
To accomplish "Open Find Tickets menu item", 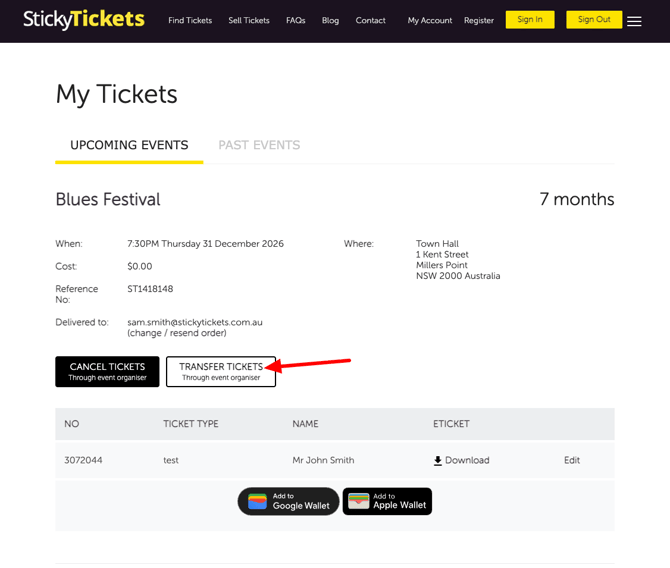I will point(190,21).
